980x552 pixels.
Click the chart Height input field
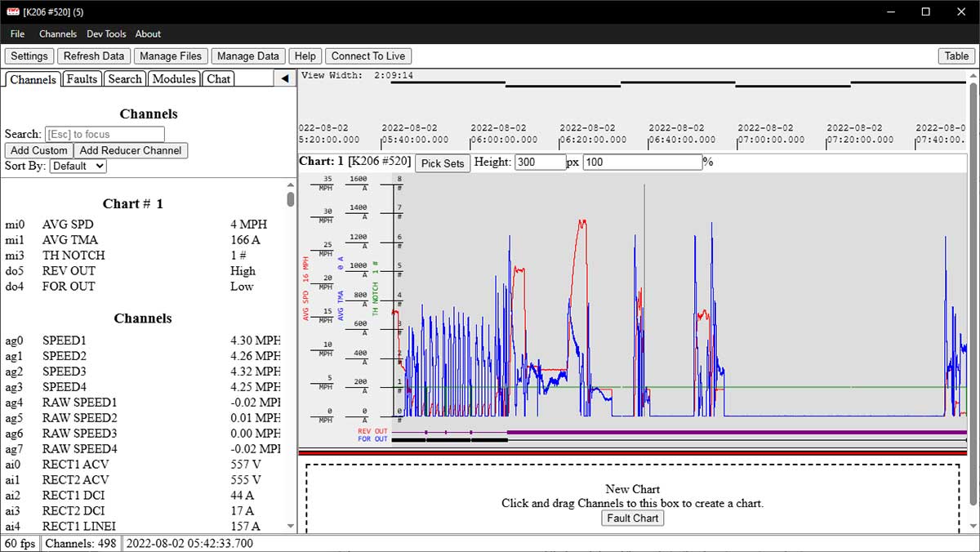540,162
